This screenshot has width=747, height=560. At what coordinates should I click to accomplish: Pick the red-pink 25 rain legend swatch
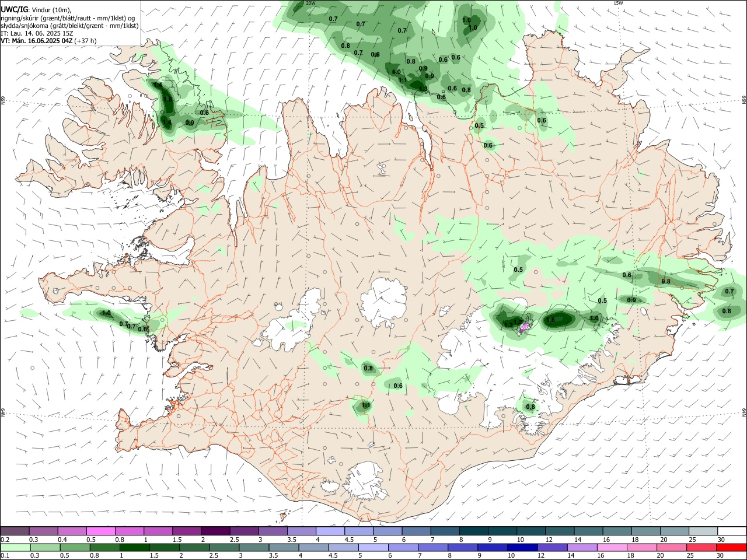tap(701, 548)
